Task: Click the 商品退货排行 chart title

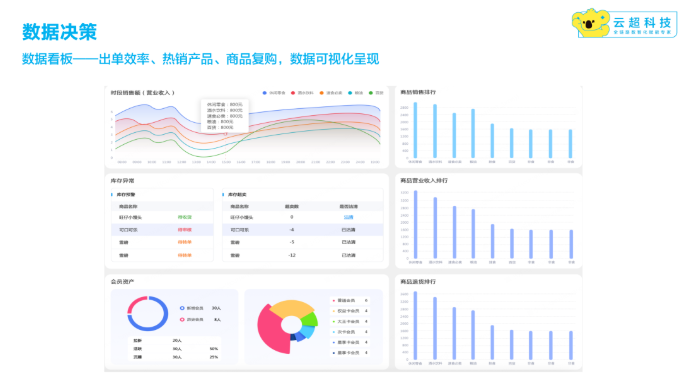Action: 418,282
